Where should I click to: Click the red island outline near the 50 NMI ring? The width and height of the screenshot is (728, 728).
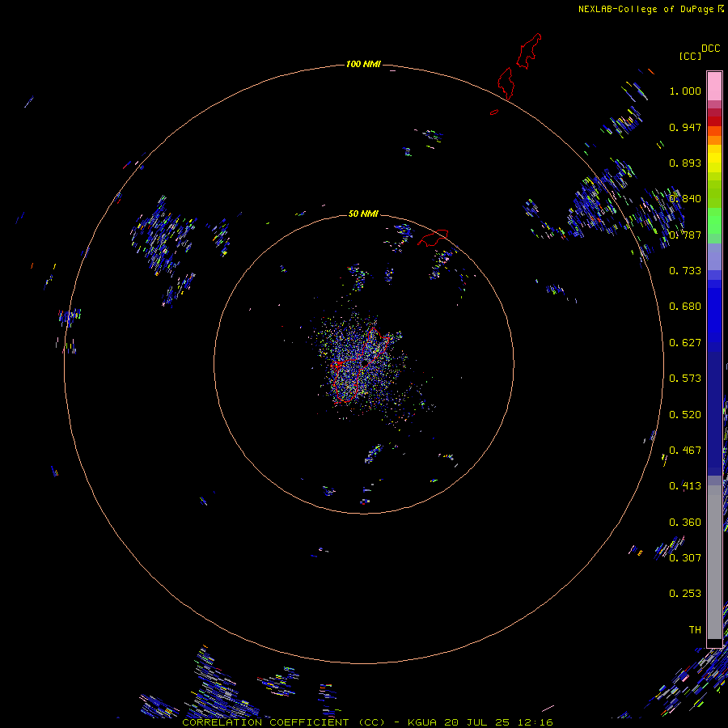(x=433, y=238)
